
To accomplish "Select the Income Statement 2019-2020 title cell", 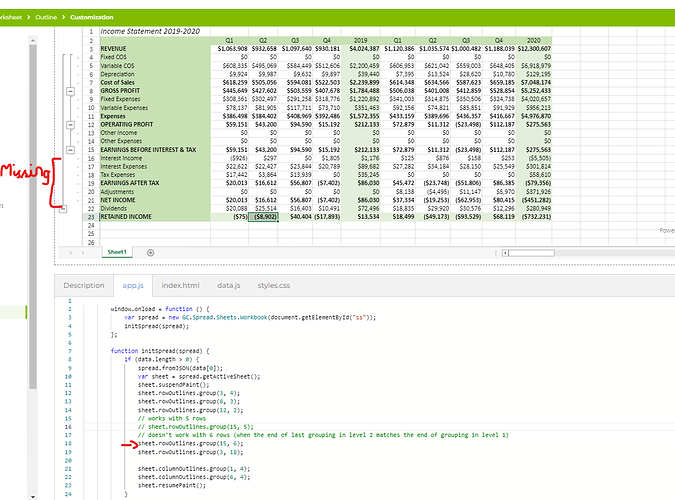I will click(150, 32).
